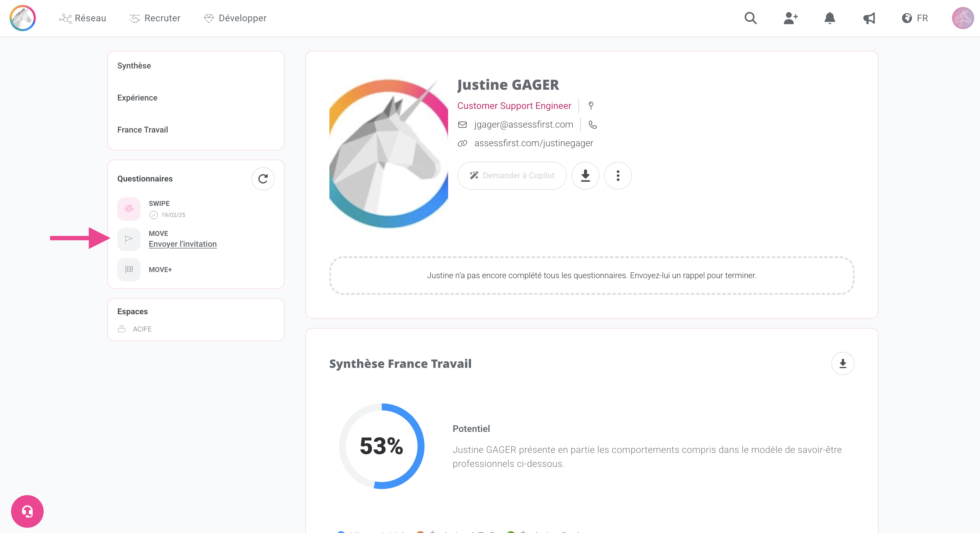The height and width of the screenshot is (533, 980).
Task: Open the Développer menu
Action: (235, 18)
